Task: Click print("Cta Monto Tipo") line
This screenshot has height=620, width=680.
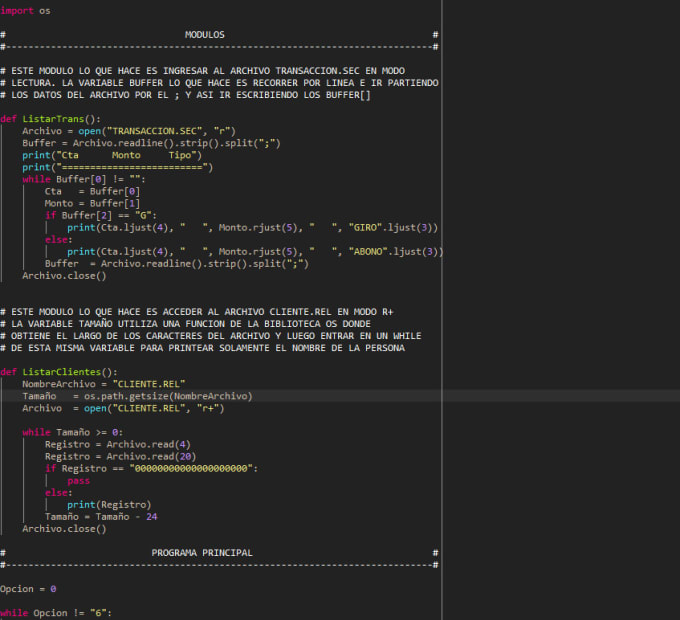Action: (112, 155)
